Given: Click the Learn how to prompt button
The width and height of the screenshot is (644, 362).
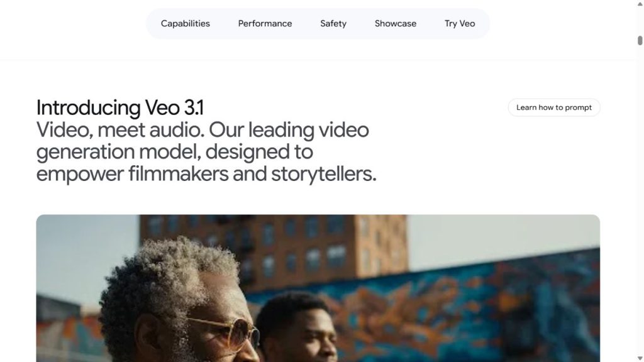Looking at the screenshot, I should pos(553,107).
